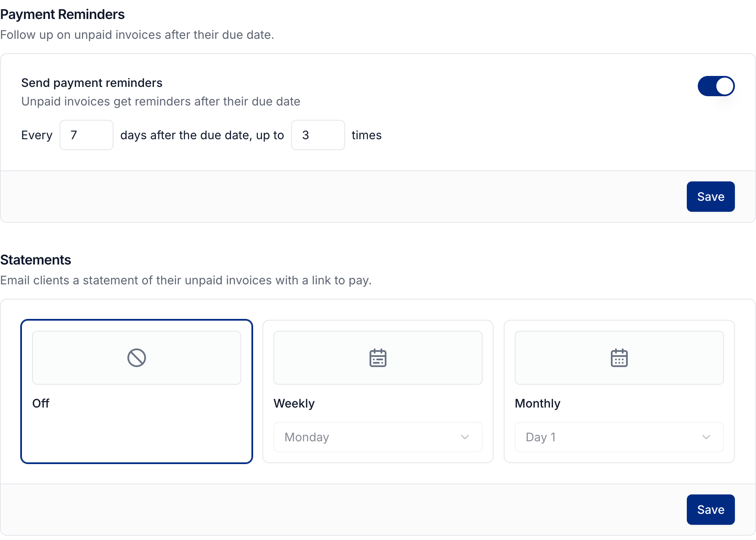This screenshot has height=540, width=756.
Task: Toggle the Send payment reminders switch
Action: click(x=716, y=86)
